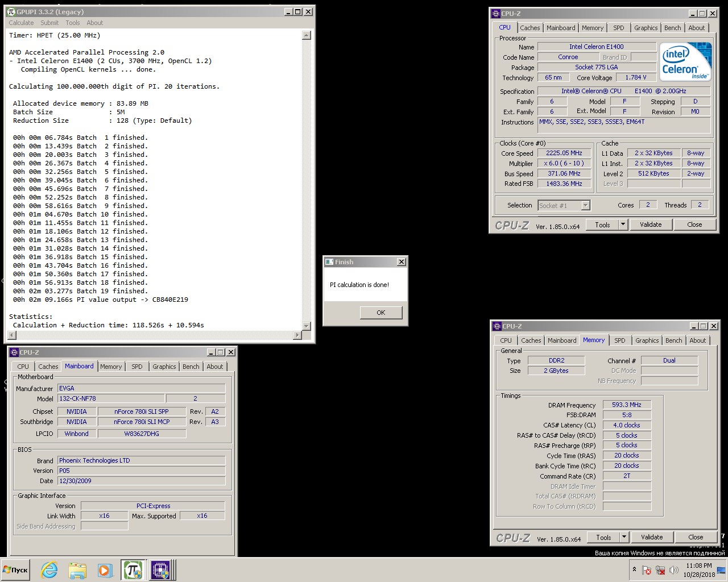Open Windows Explorer folder icon on taskbar
Image resolution: width=728 pixels, height=582 pixels.
[77, 570]
